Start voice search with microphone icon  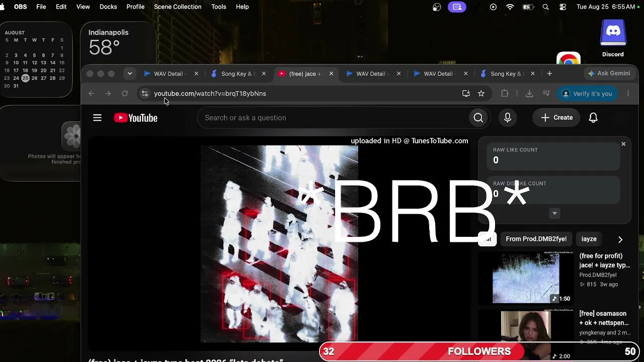click(x=508, y=118)
